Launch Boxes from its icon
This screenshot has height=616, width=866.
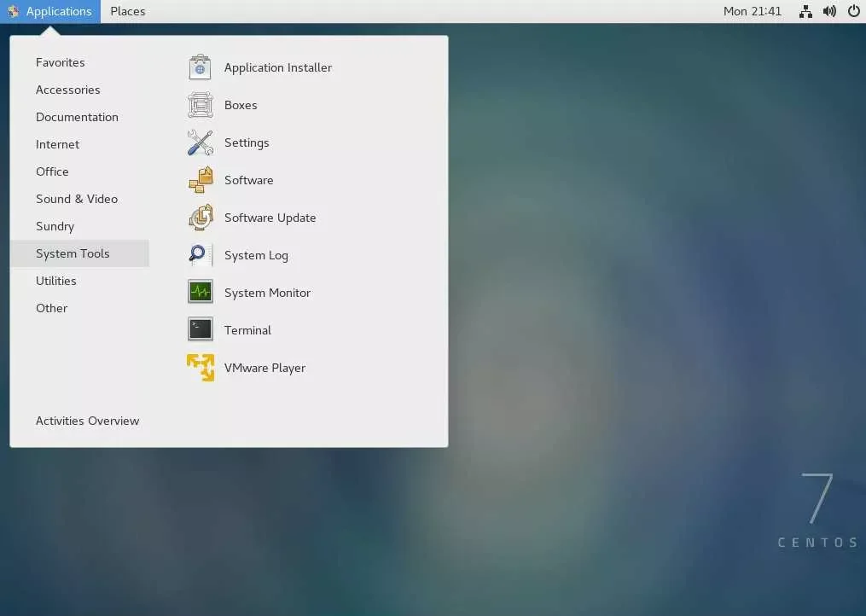(200, 105)
